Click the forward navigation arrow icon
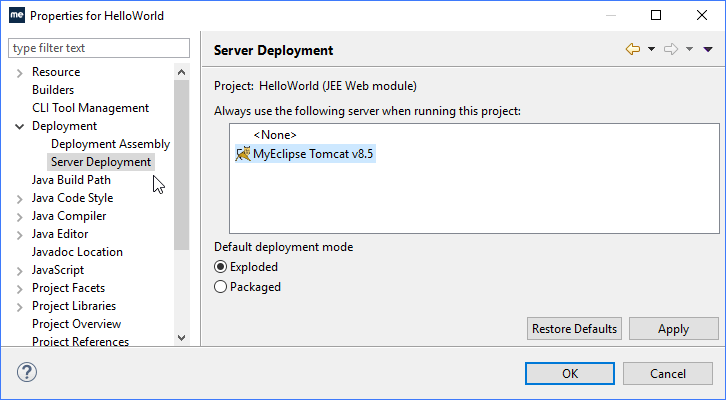Image resolution: width=726 pixels, height=400 pixels. click(x=670, y=49)
